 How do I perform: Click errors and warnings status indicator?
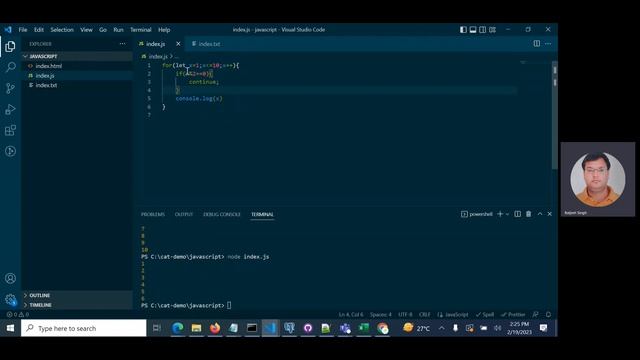pos(18,314)
